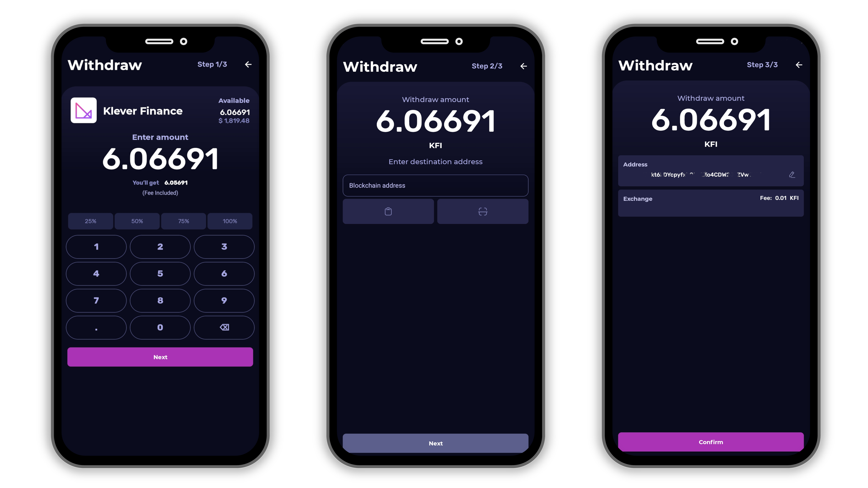
Task: Select the 75% quick amount option
Action: [183, 221]
